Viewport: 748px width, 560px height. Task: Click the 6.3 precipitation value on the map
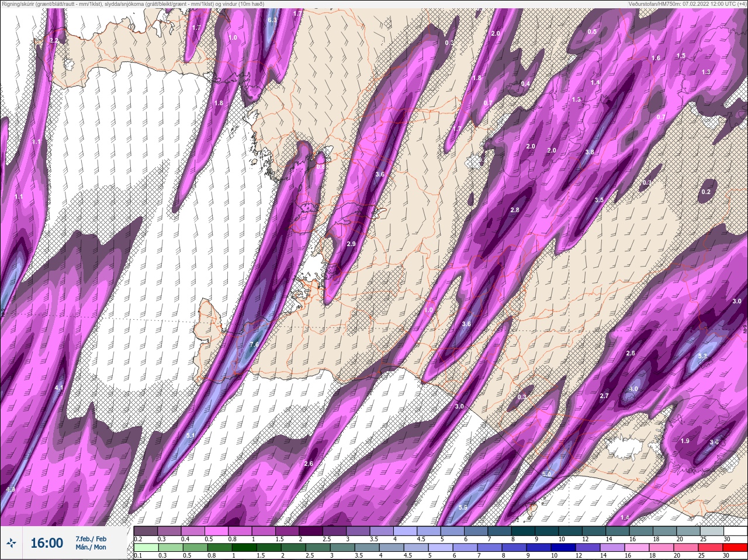pyautogui.click(x=272, y=20)
